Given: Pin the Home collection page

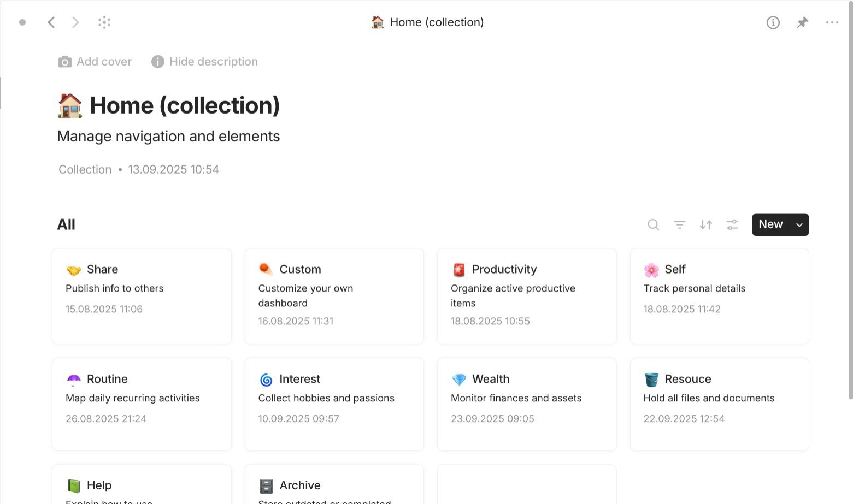Looking at the screenshot, I should tap(802, 22).
